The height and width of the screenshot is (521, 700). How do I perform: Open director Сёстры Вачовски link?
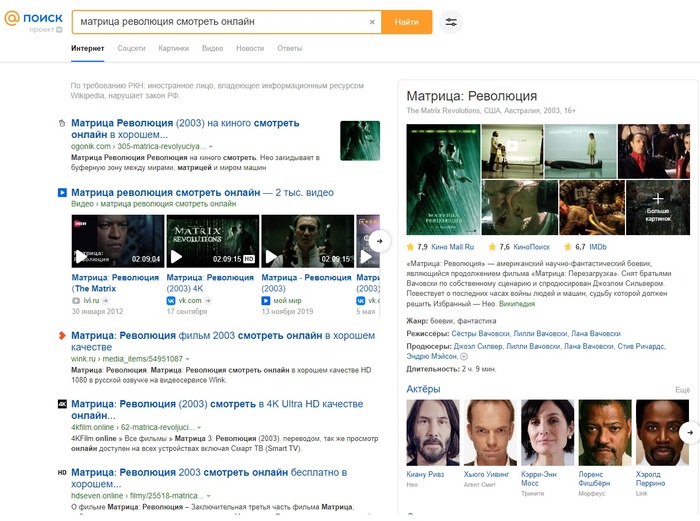480,333
